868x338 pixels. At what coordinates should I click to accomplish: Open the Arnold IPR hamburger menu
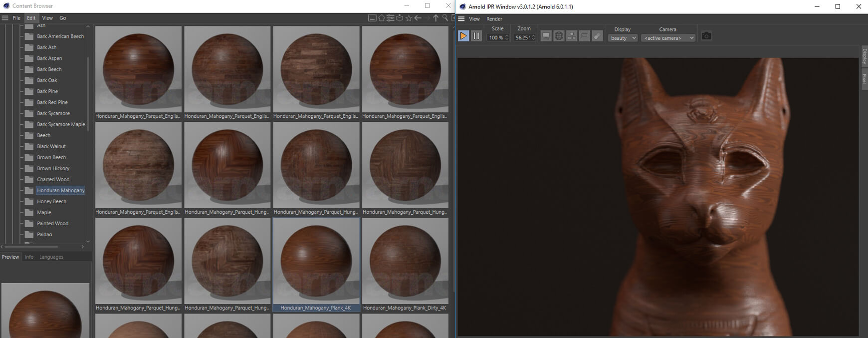pyautogui.click(x=461, y=19)
